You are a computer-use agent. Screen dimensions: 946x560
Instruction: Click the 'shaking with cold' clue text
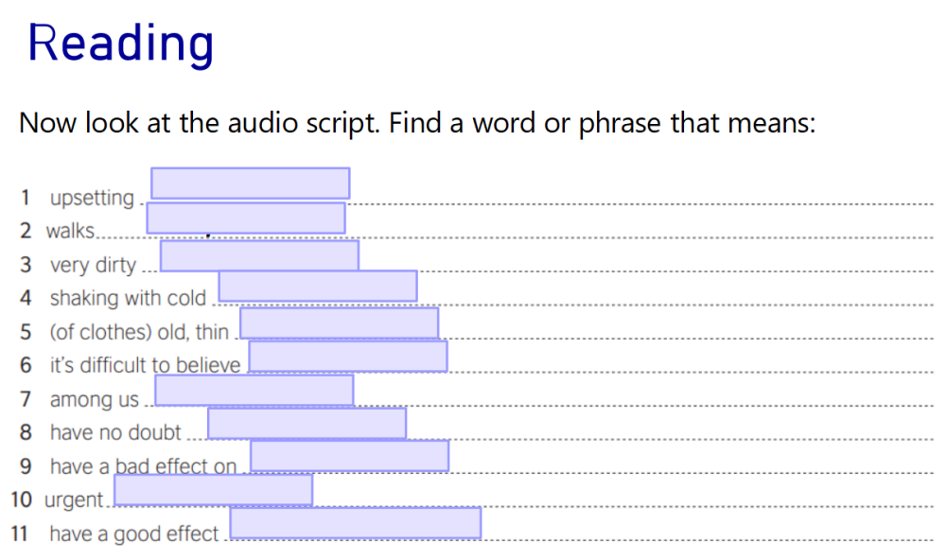[127, 298]
